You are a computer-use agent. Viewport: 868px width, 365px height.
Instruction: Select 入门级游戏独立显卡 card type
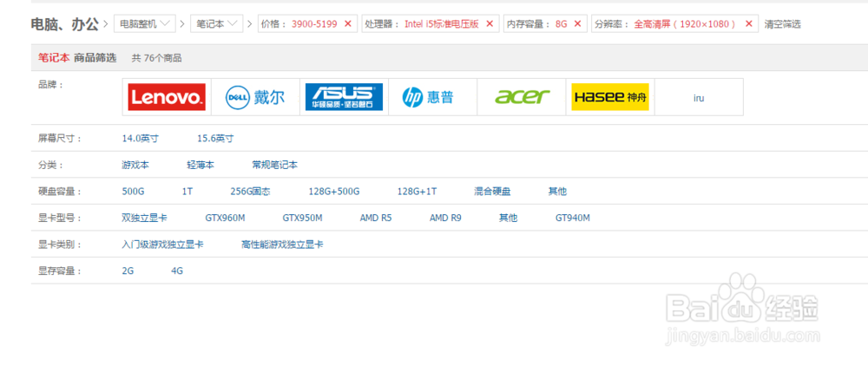pos(162,244)
